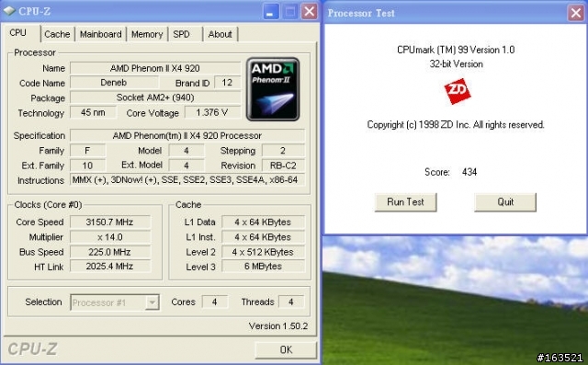Click the Package value Socket AM2+ (940)
Viewport: 588px width, 365px height.
click(155, 97)
